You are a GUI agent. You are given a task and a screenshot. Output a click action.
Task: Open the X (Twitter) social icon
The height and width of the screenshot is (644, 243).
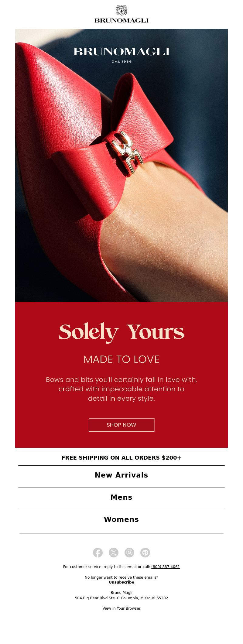114,552
